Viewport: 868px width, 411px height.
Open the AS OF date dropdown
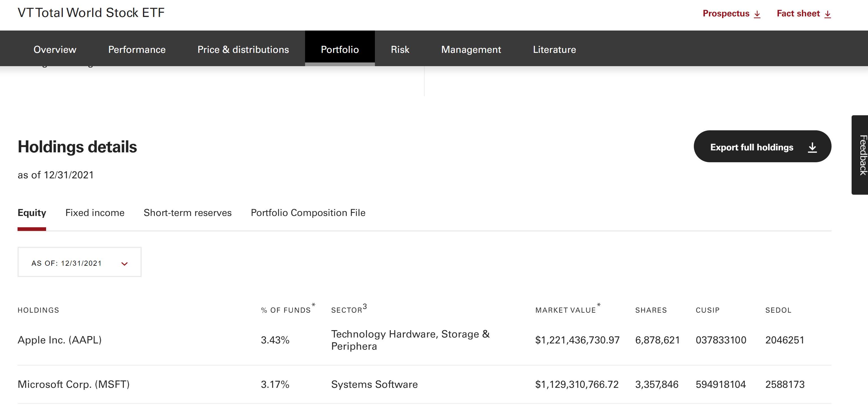(x=79, y=262)
